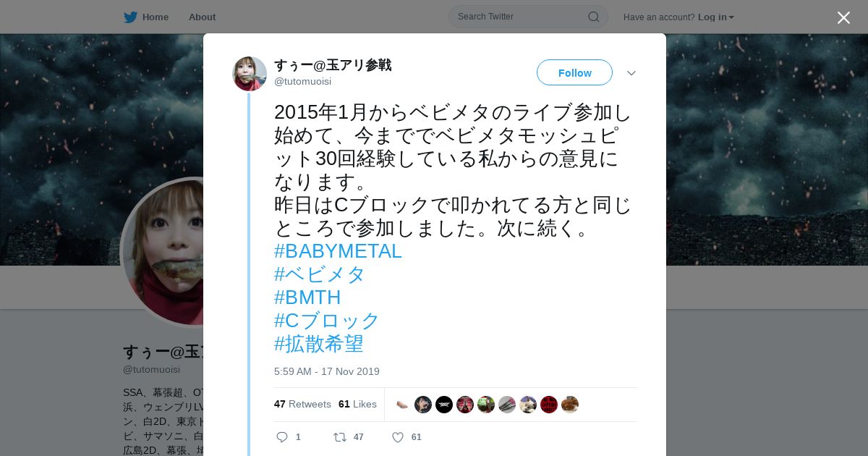
Task: Click the first liker avatar
Action: coord(402,405)
